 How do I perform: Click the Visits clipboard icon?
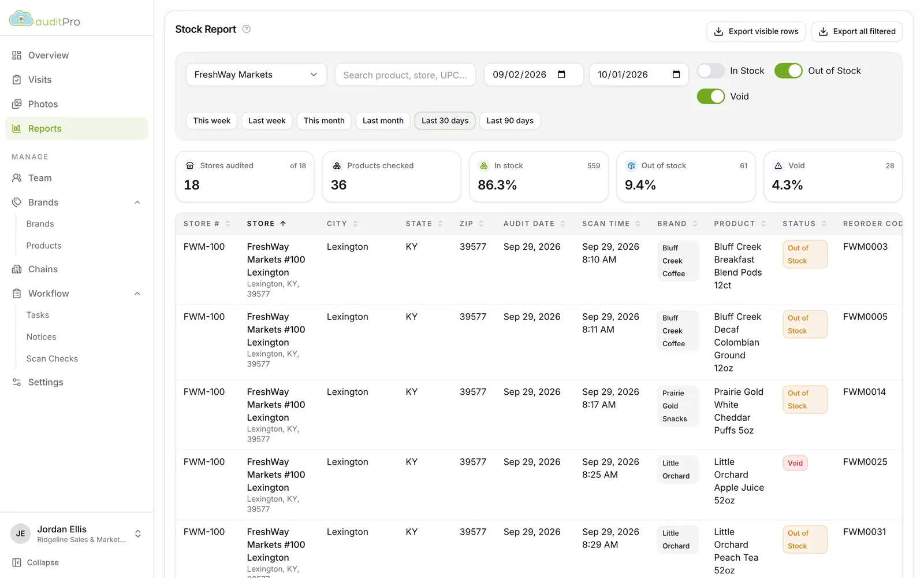pyautogui.click(x=17, y=80)
